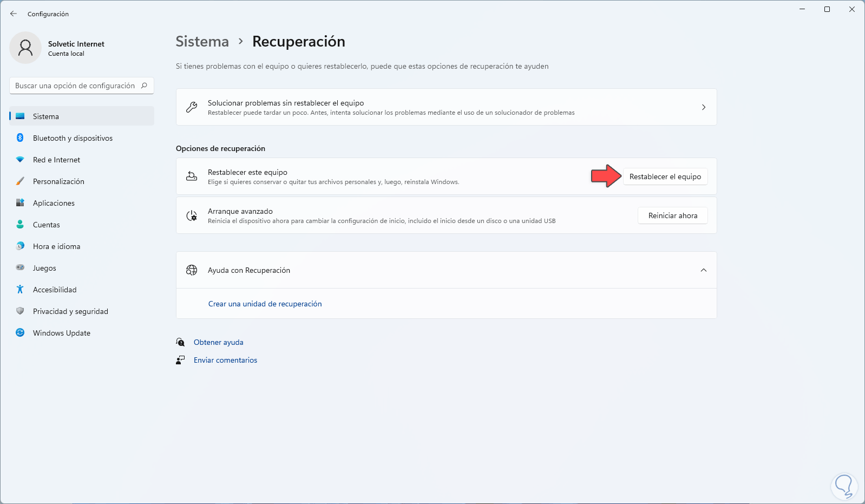
Task: Click the Red e Internet wifi icon
Action: (x=20, y=160)
